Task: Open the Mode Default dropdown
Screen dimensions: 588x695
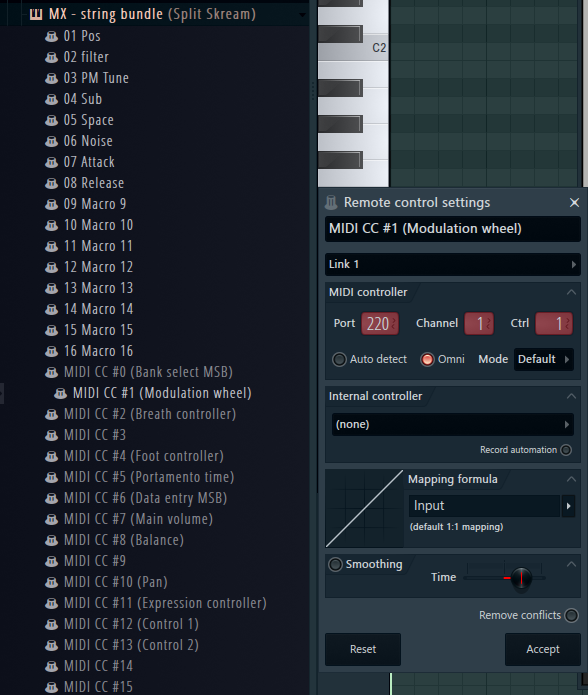Action: click(x=544, y=359)
